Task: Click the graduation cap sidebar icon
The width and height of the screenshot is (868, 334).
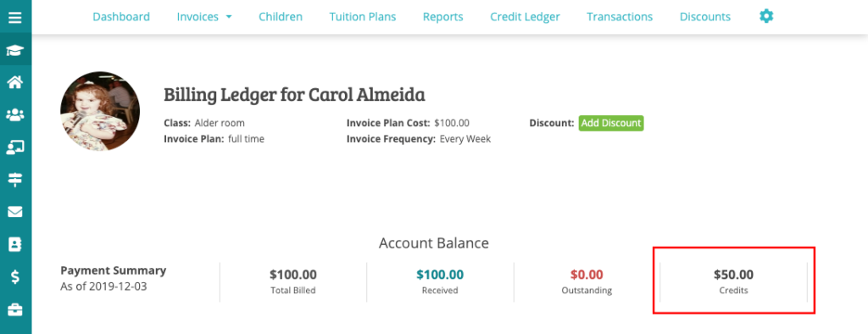Action: pos(15,50)
